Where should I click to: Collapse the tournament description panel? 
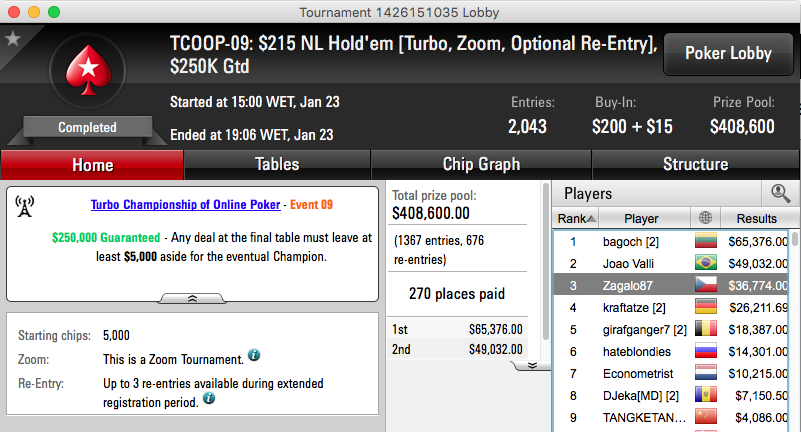point(192,299)
